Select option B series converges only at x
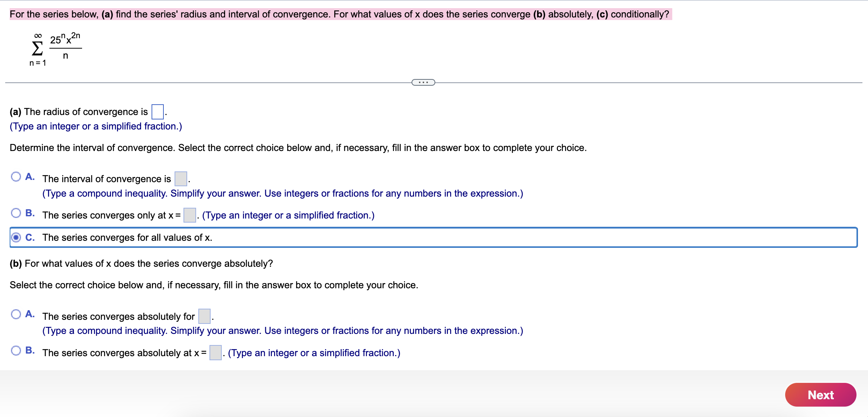 click(16, 213)
